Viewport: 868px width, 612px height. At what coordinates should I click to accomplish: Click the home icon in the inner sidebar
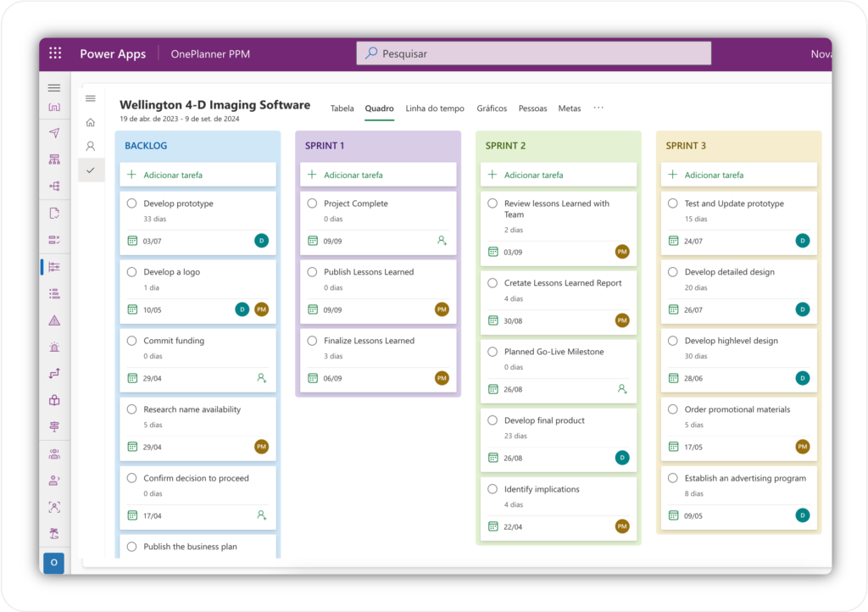[90, 121]
